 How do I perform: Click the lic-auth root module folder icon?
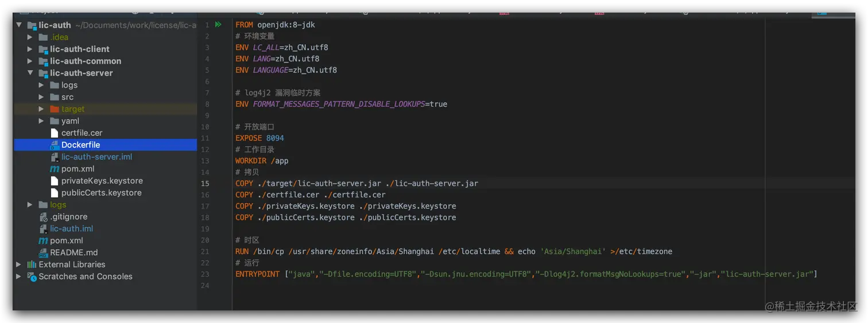32,25
